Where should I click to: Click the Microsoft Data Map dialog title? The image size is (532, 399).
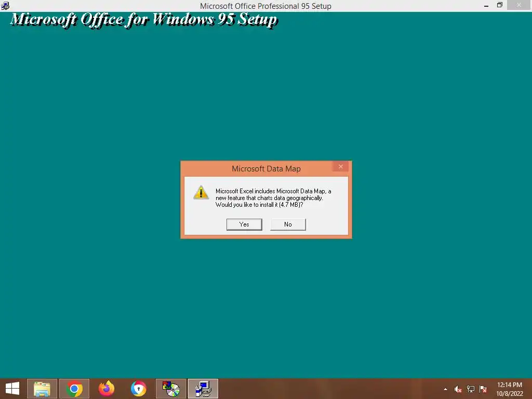point(266,169)
